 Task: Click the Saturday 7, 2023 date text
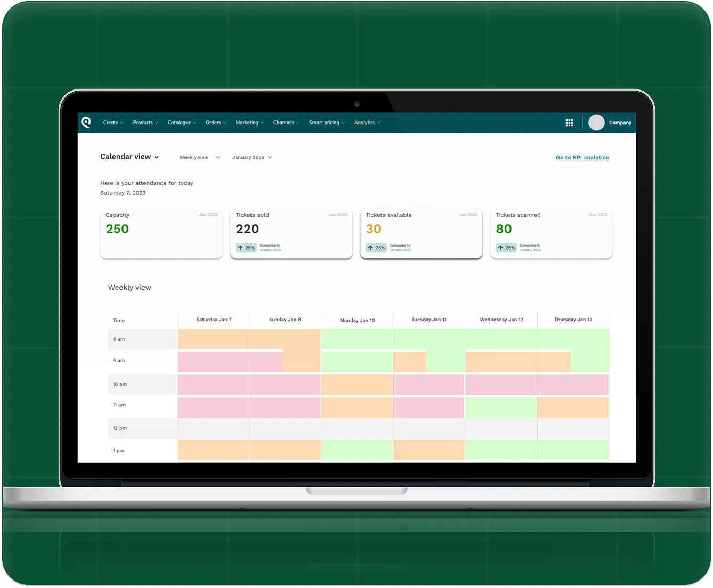[123, 193]
